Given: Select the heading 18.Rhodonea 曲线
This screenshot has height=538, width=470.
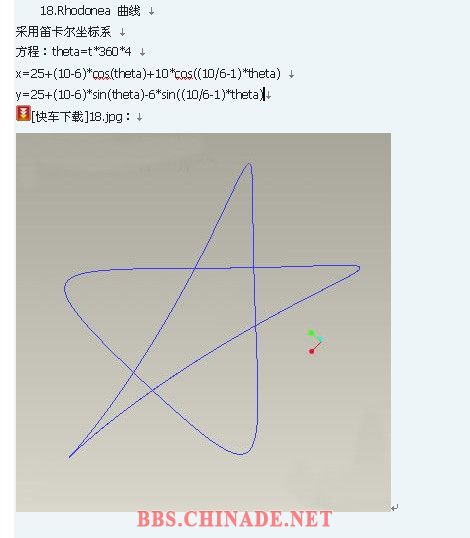Looking at the screenshot, I should 91,11.
